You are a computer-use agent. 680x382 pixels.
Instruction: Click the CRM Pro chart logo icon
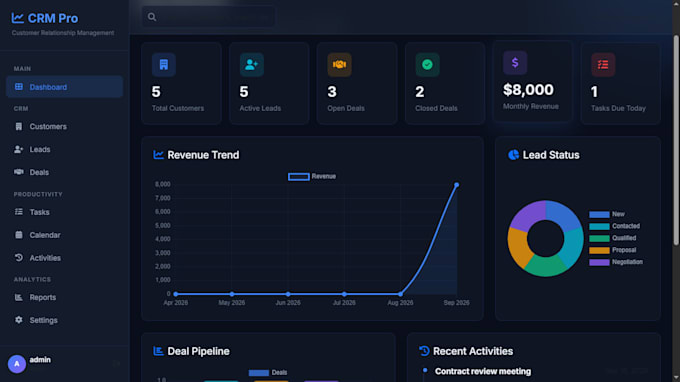(17, 18)
